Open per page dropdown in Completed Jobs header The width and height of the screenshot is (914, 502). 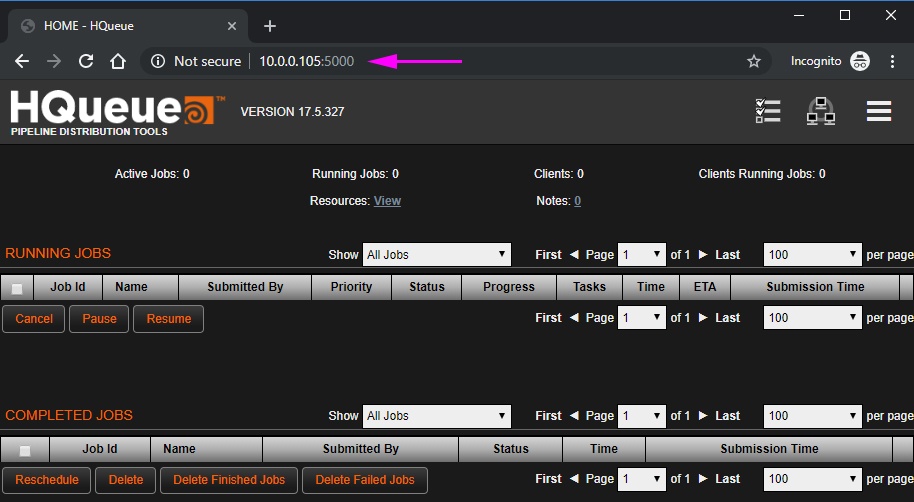(x=812, y=416)
